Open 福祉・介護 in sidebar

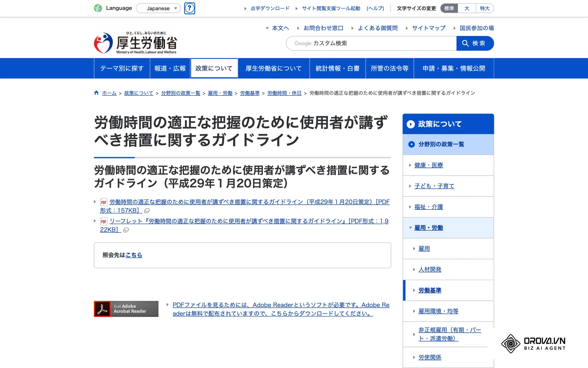(429, 207)
